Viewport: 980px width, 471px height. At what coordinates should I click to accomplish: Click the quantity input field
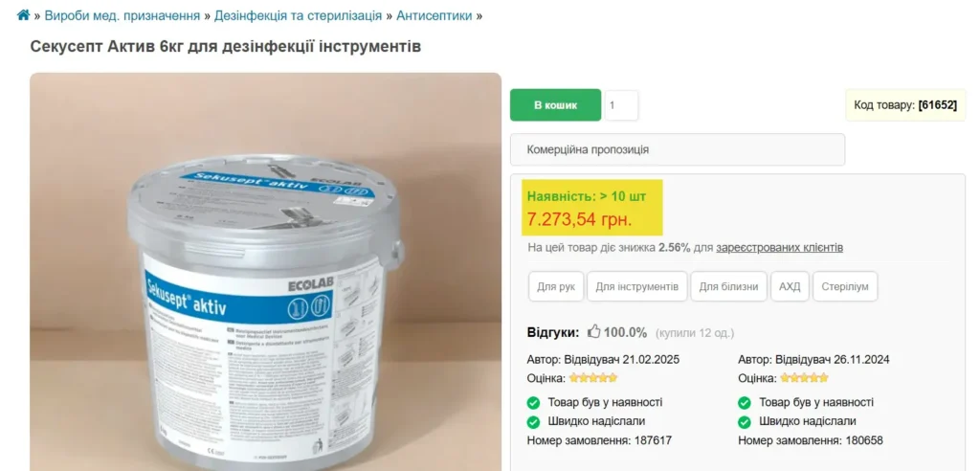[621, 105]
